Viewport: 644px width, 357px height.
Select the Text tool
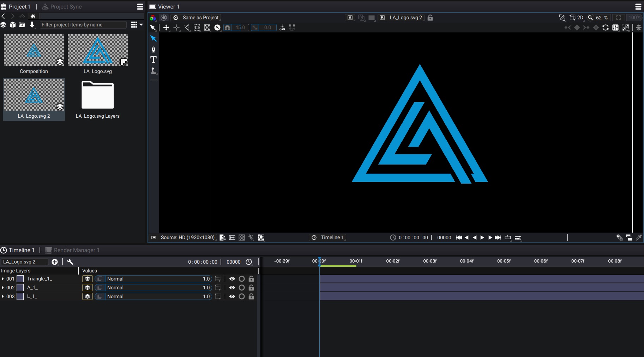pos(154,60)
